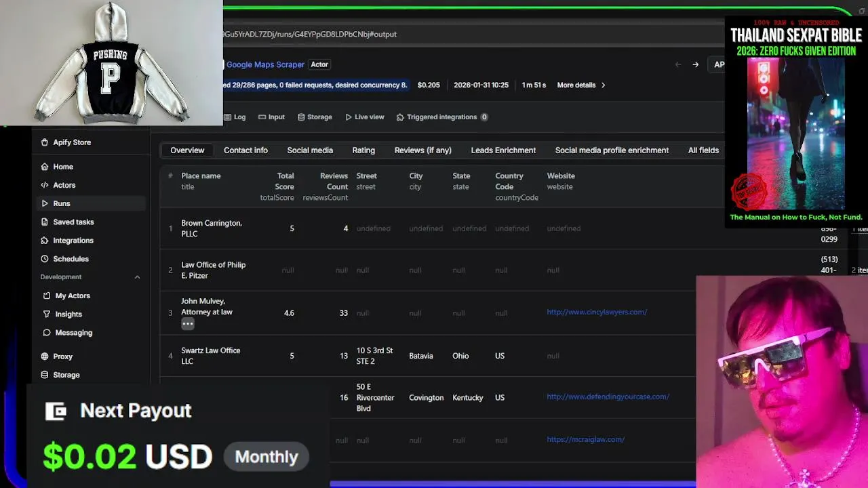Open mcraiglaw.com website link
Image resolution: width=868 pixels, height=488 pixels.
(585, 440)
